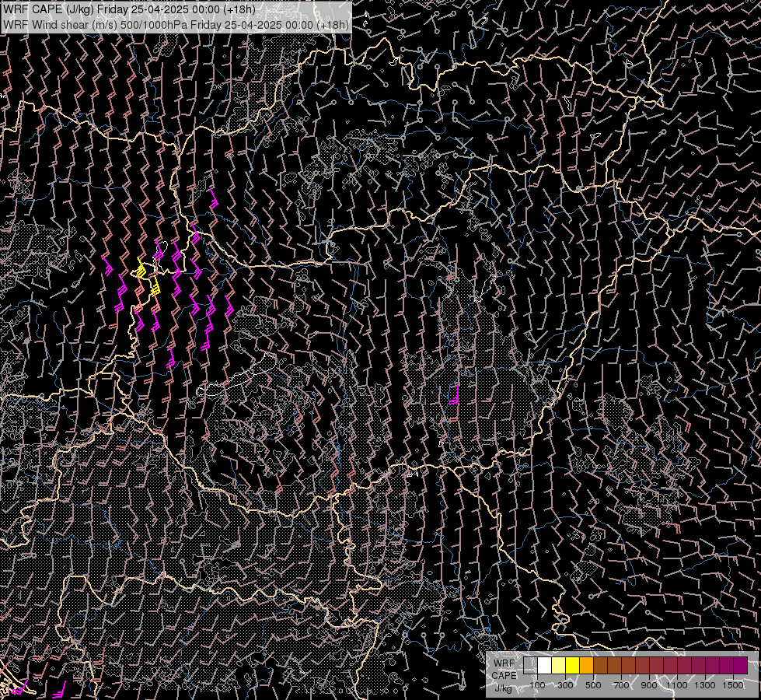Click the 100 legend tick label

click(537, 685)
